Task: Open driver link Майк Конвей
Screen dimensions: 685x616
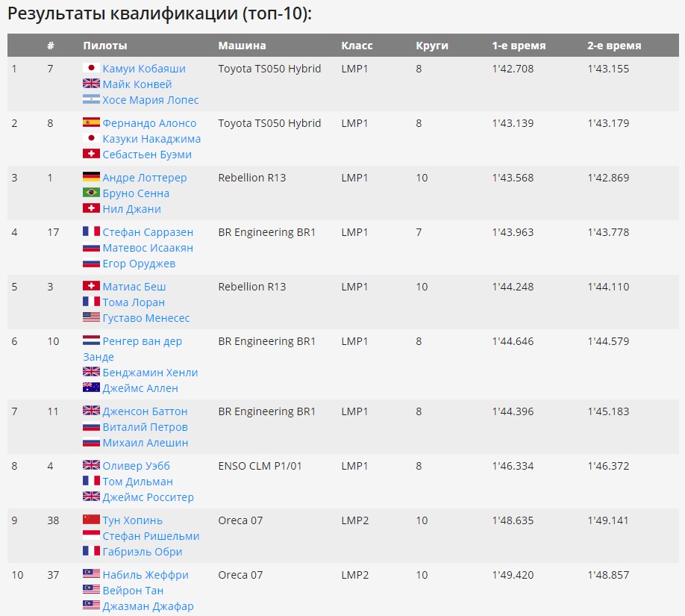Action: pos(137,84)
